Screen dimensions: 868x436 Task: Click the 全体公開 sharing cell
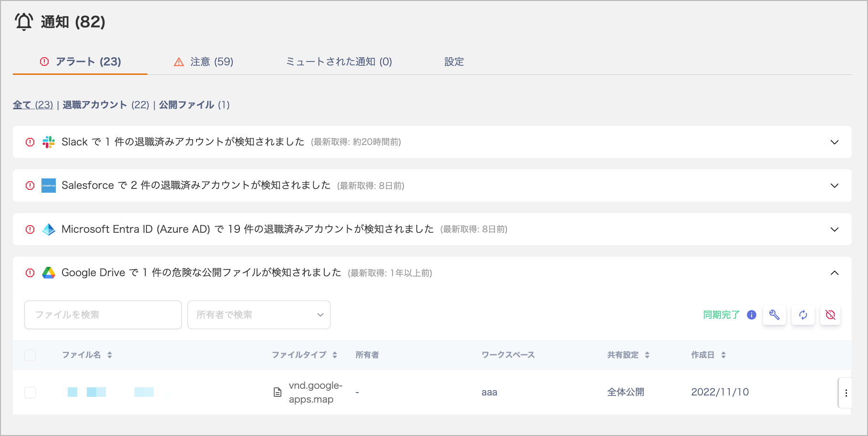tap(626, 392)
